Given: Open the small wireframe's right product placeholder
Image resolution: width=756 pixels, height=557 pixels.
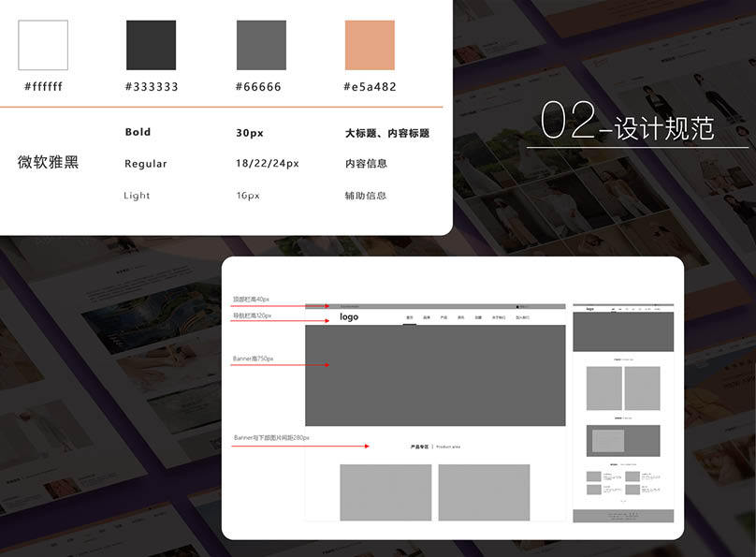Looking at the screenshot, I should pyautogui.click(x=642, y=388).
